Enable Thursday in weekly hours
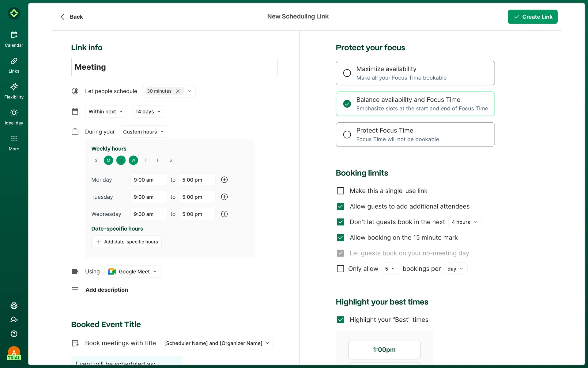588x368 pixels. coord(146,160)
